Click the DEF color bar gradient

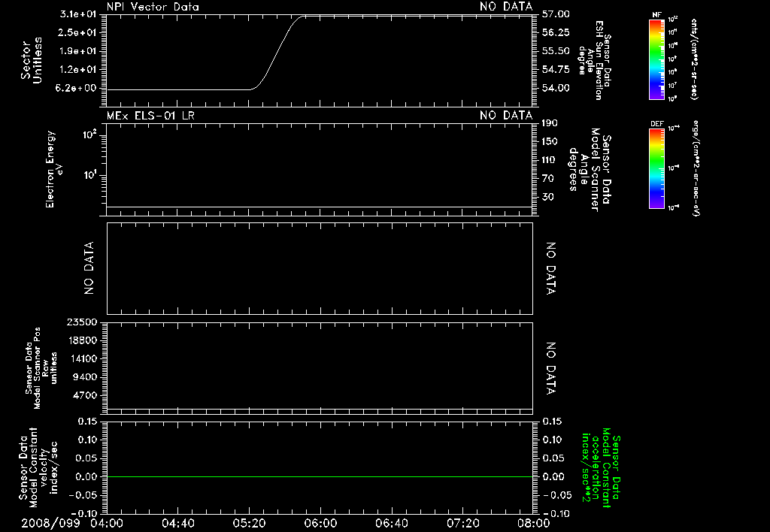(656, 168)
